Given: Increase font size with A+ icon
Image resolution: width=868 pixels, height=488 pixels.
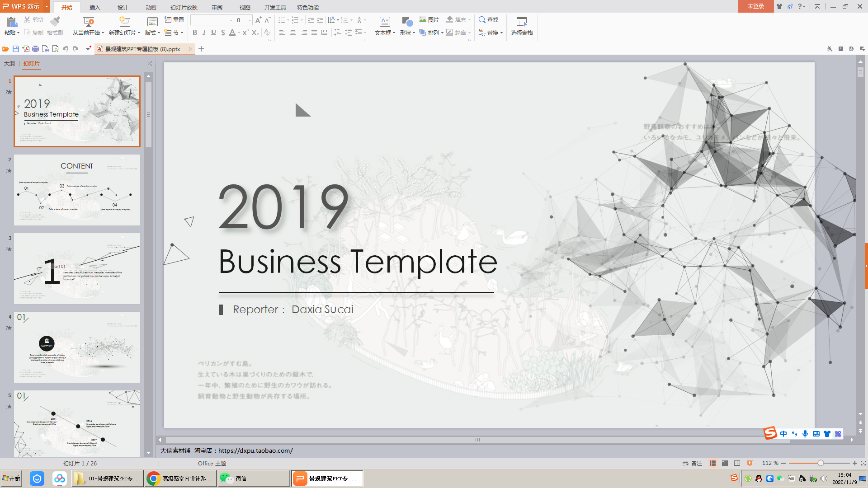Looking at the screenshot, I should tap(258, 20).
